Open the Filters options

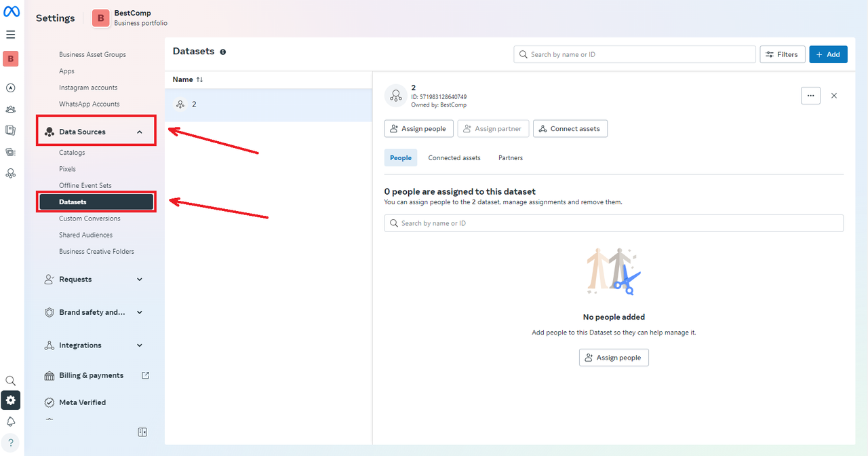[x=783, y=54]
